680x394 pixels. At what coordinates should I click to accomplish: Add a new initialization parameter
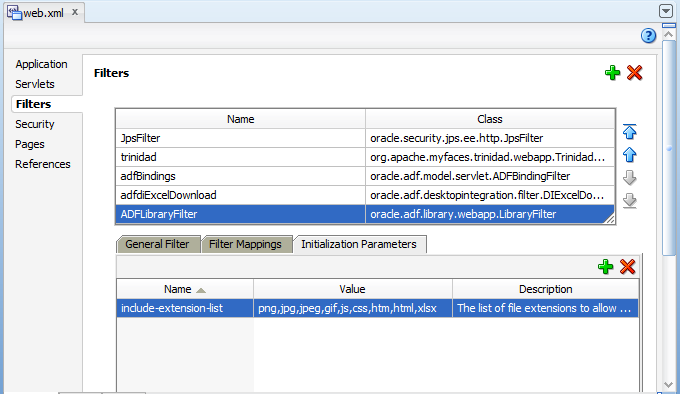[x=605, y=267]
